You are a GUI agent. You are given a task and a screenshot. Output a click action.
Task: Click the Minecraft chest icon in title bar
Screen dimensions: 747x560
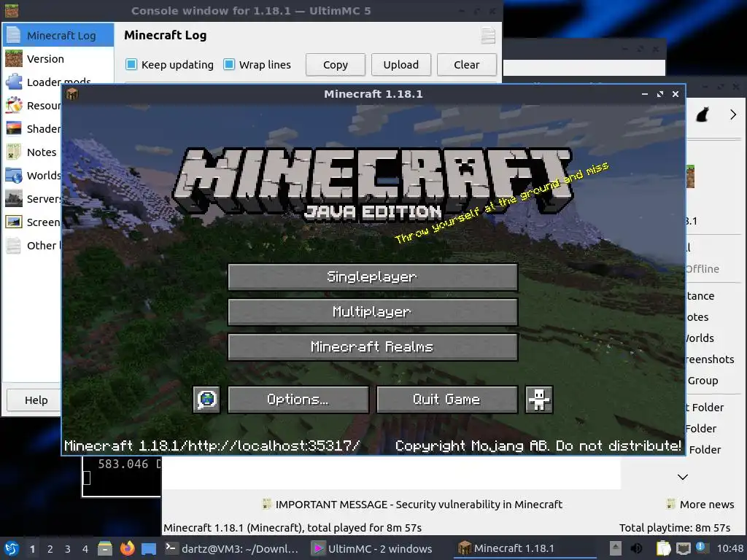(72, 94)
